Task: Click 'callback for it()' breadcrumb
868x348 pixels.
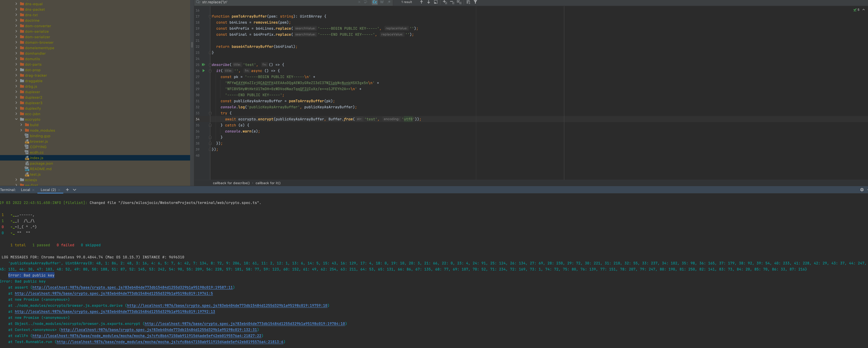Action: pos(268,183)
